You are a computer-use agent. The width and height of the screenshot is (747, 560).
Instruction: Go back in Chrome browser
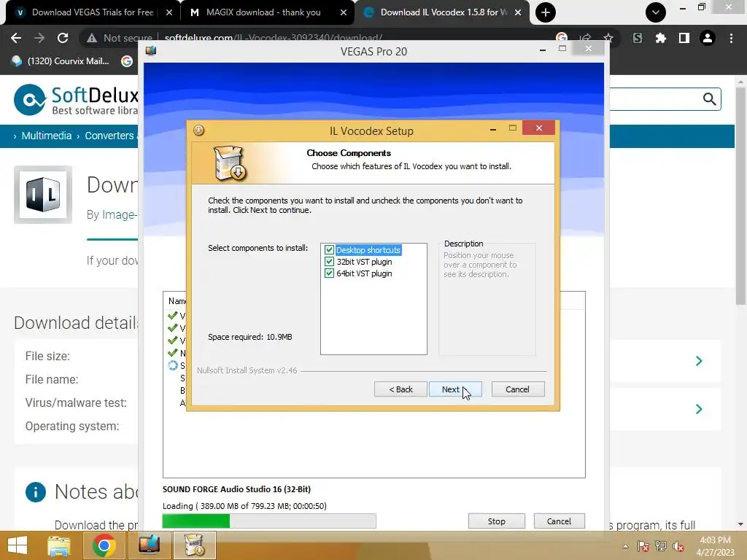pyautogui.click(x=16, y=38)
